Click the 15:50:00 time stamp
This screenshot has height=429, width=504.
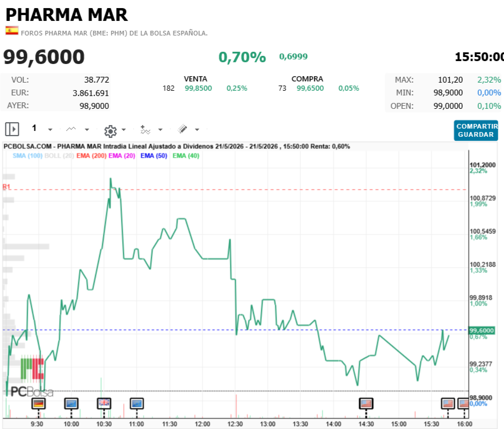coord(479,57)
